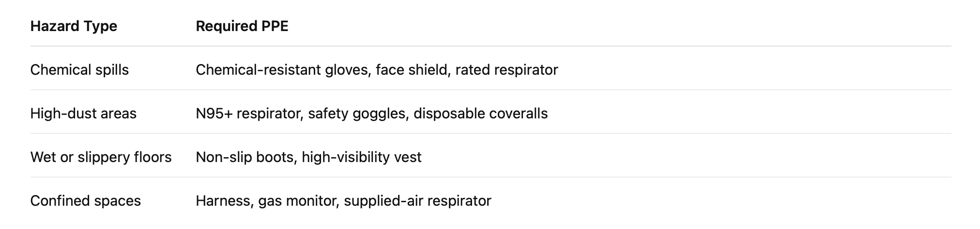Select the Wet or slippery floors cell

[101, 157]
